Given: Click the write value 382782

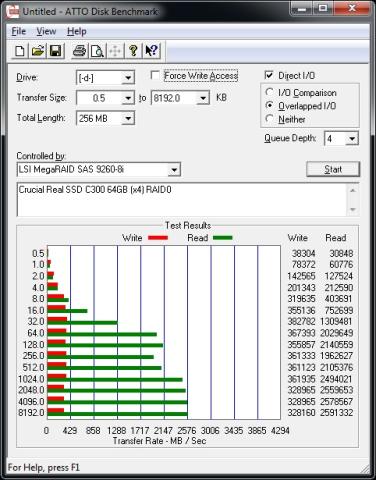Looking at the screenshot, I should click(301, 322).
